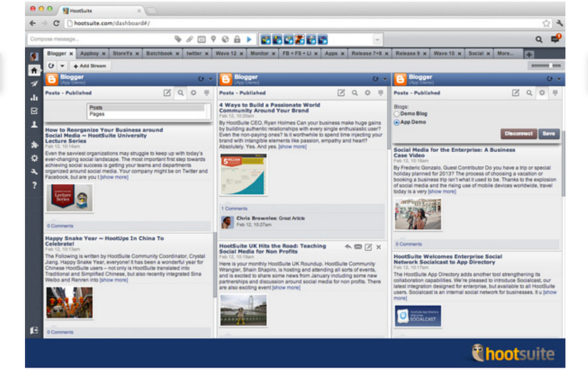Viewport: 588px width, 376px height.
Task: Open the search magnifier in the top bar
Action: coord(539,39)
